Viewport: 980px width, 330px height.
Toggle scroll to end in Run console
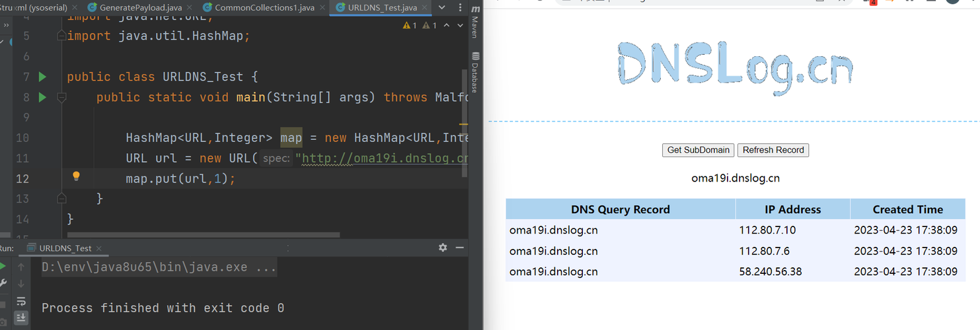point(21,317)
